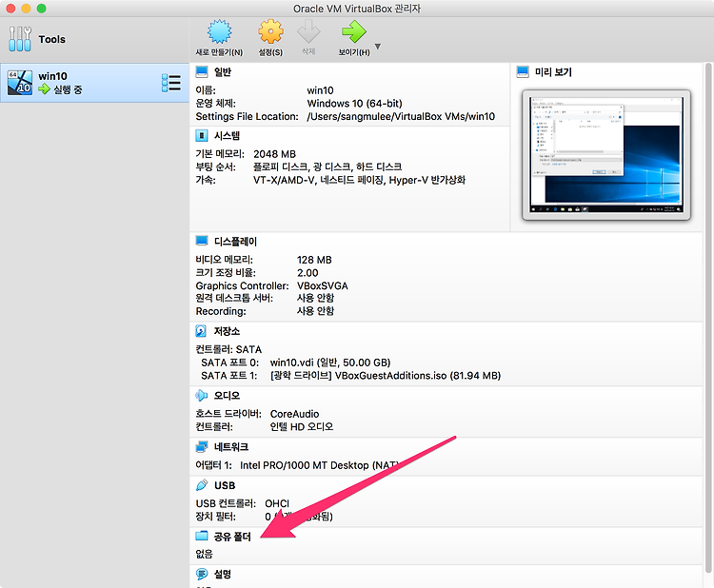Open the 공유 폴더 section heading
Viewport: 714px width, 588px height.
(232, 537)
